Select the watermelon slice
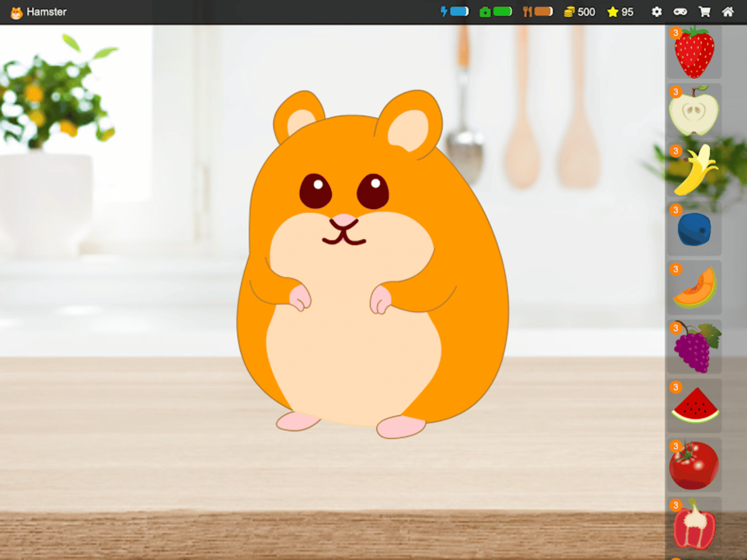 point(695,406)
